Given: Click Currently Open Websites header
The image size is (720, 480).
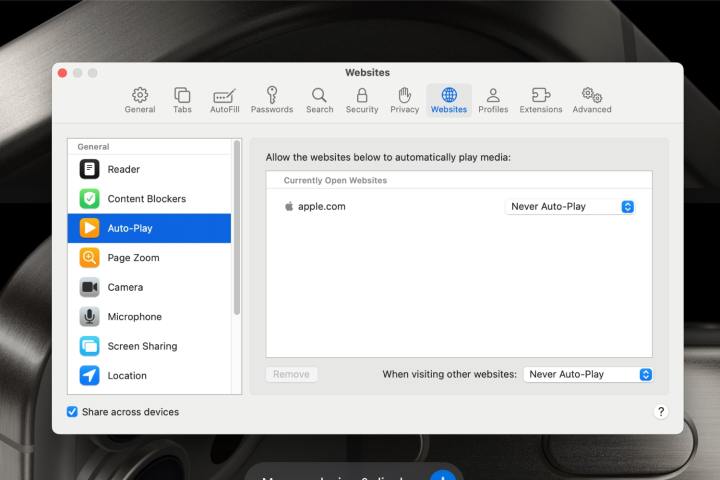Looking at the screenshot, I should pos(335,180).
